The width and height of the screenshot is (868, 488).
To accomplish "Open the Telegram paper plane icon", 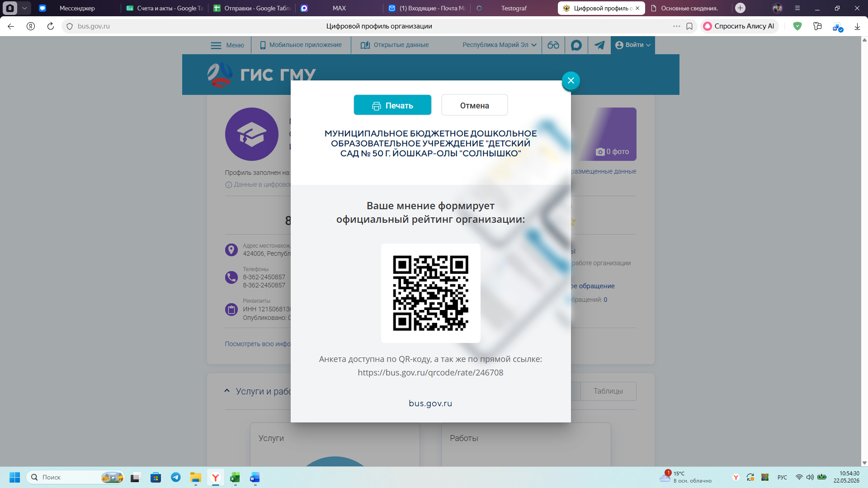I will coord(599,45).
